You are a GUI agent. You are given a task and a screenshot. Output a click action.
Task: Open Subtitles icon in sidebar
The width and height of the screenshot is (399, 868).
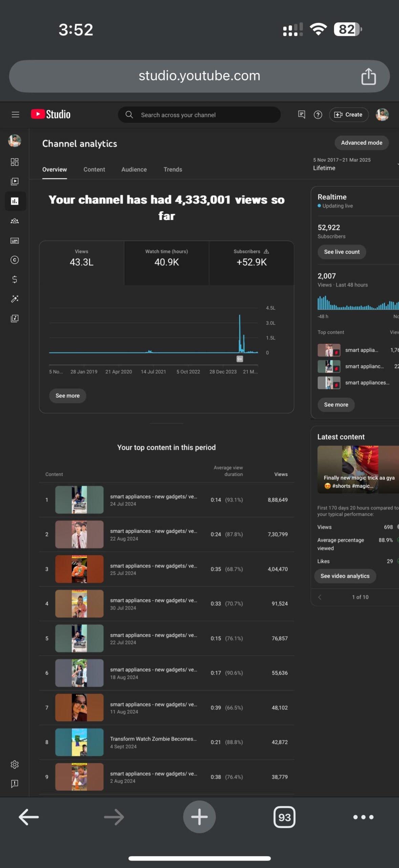pyautogui.click(x=15, y=241)
